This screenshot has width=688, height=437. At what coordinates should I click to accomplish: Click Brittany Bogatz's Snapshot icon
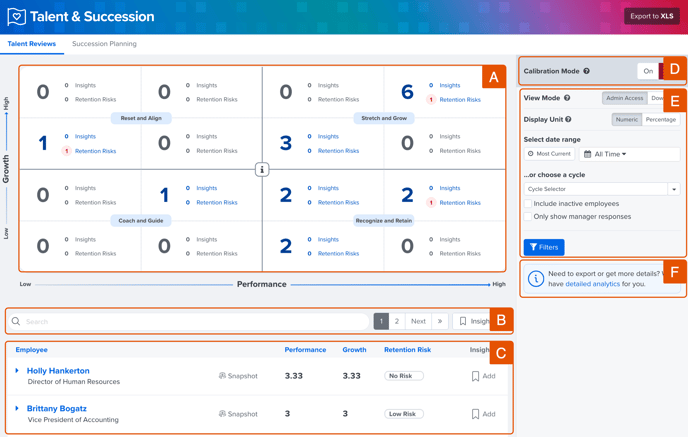point(222,414)
